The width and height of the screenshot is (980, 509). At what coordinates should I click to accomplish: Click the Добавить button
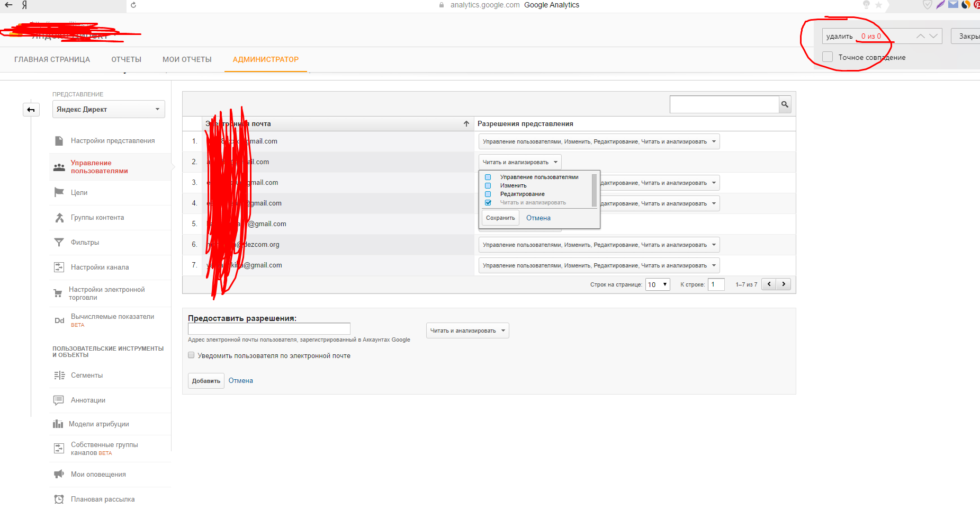point(206,381)
